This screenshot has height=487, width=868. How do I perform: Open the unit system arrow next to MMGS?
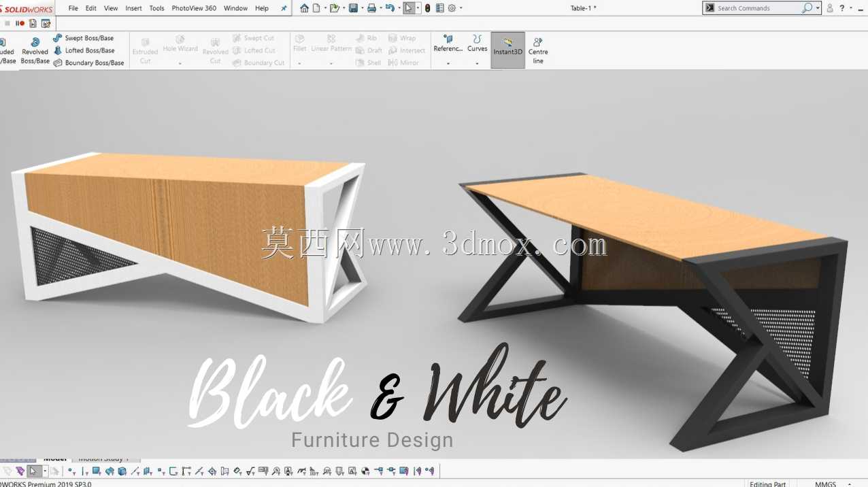point(850,484)
